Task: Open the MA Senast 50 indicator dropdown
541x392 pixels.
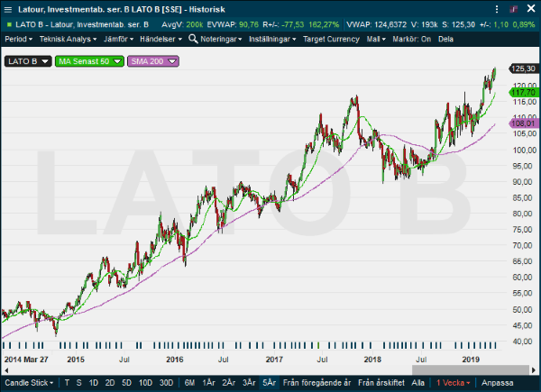Action: (89, 61)
